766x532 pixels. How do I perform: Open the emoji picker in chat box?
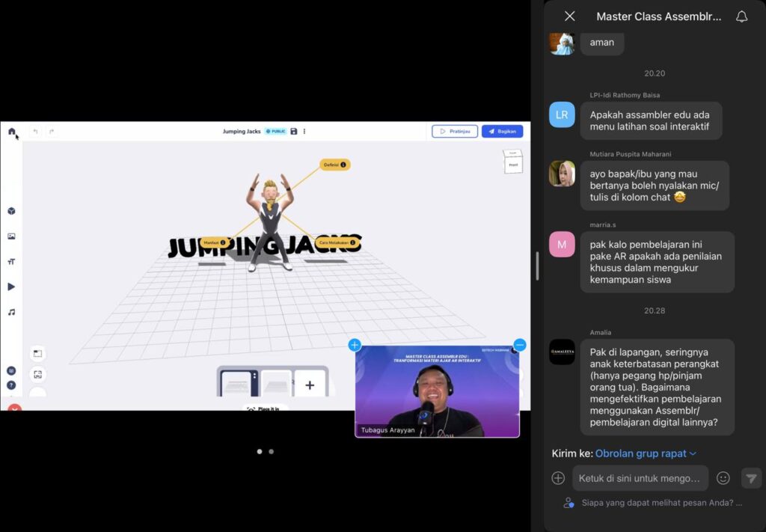[723, 478]
